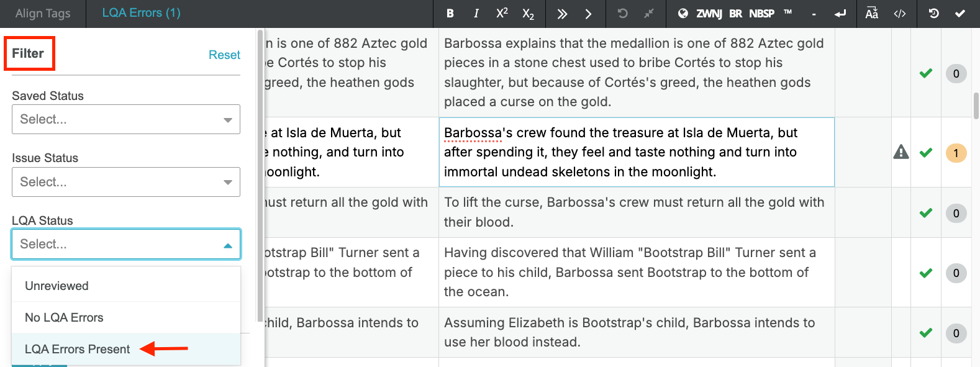The width and height of the screenshot is (980, 367).
Task: Click the collapse arrows icon in toolbar
Action: (x=648, y=13)
